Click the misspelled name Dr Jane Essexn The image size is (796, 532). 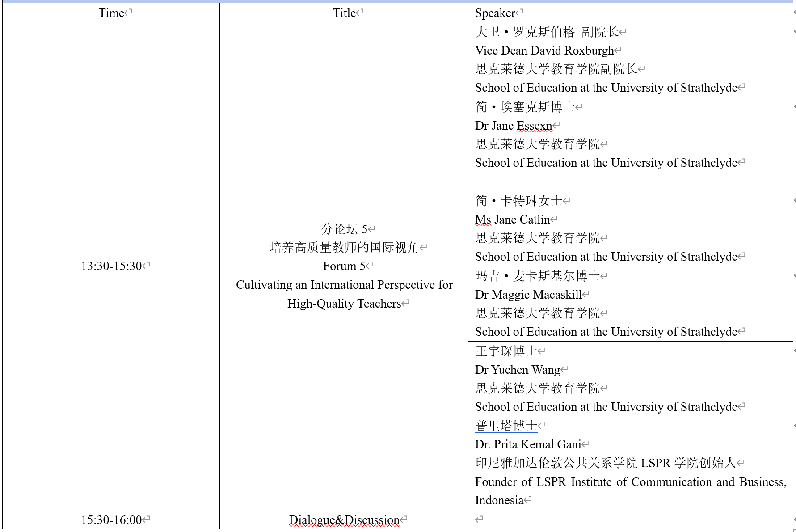[514, 126]
